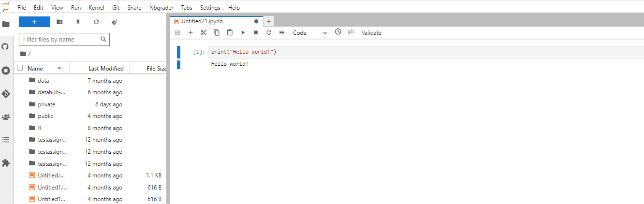The width and height of the screenshot is (644, 204).
Task: Click the Git clone icon
Action: [115, 22]
